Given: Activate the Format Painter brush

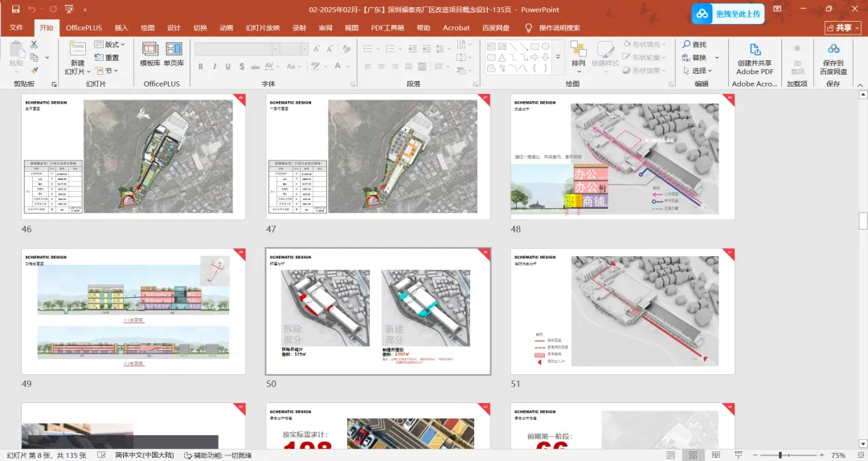Looking at the screenshot, I should (34, 71).
